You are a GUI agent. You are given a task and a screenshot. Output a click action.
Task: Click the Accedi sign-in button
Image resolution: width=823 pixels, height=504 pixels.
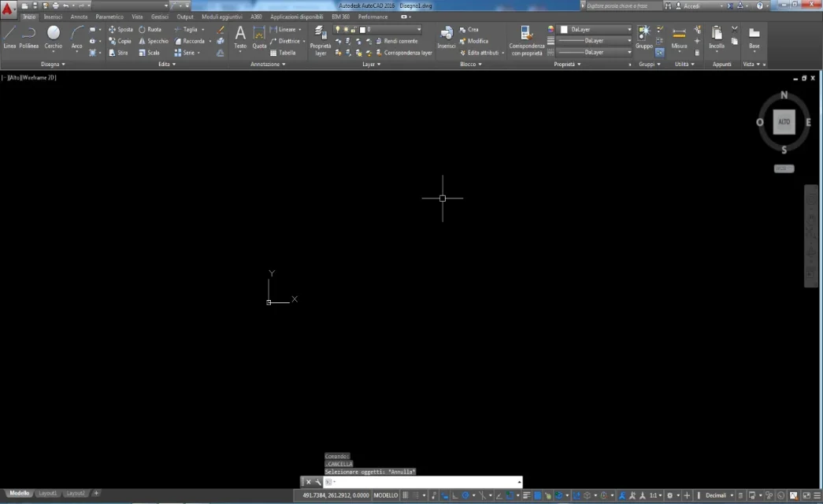pyautogui.click(x=691, y=6)
